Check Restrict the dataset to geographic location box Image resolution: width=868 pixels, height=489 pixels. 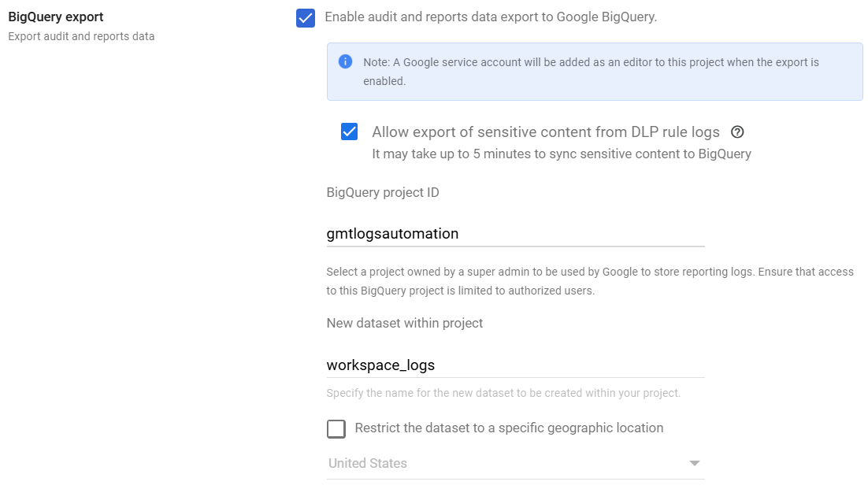point(336,428)
